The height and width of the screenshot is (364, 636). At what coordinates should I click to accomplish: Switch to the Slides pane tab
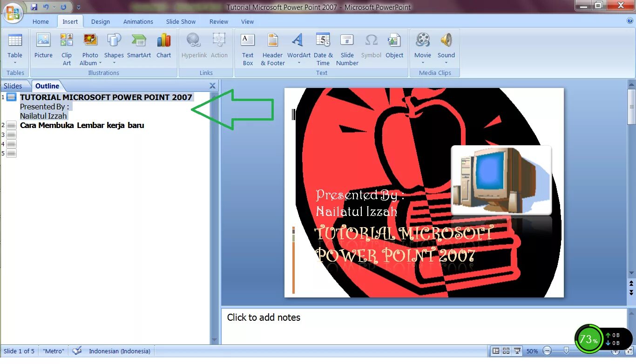(x=13, y=86)
